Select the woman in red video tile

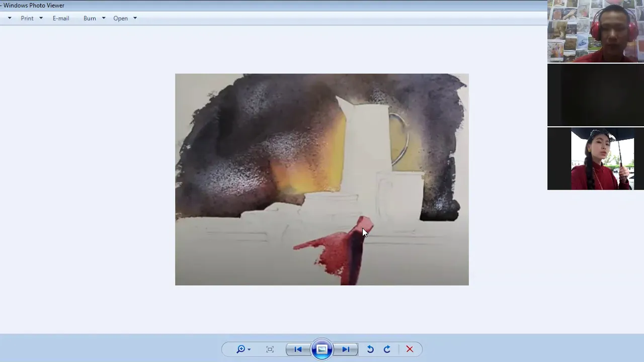(596, 158)
